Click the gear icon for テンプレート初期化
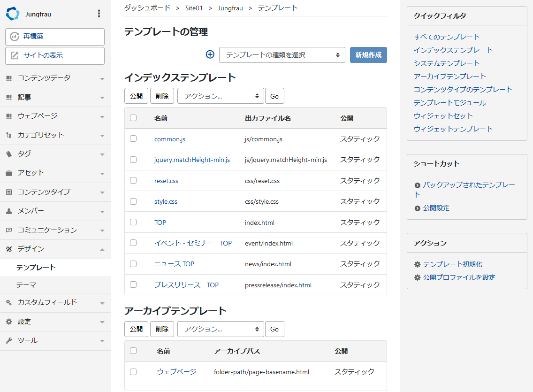 click(x=417, y=264)
